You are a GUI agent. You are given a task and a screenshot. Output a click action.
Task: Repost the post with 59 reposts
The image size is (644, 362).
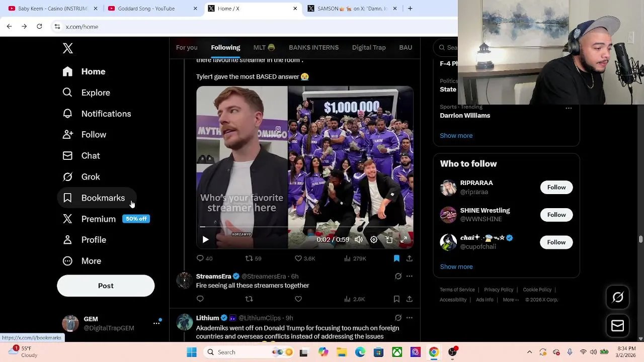click(x=253, y=258)
